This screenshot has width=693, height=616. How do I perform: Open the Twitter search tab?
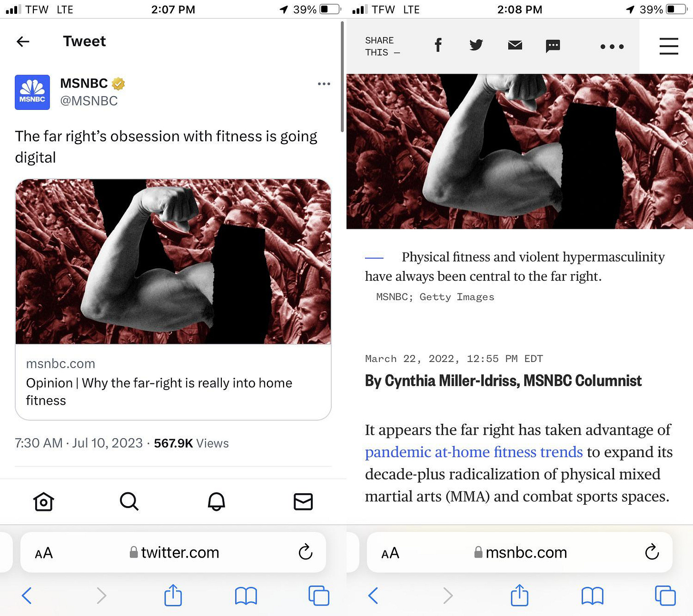129,501
